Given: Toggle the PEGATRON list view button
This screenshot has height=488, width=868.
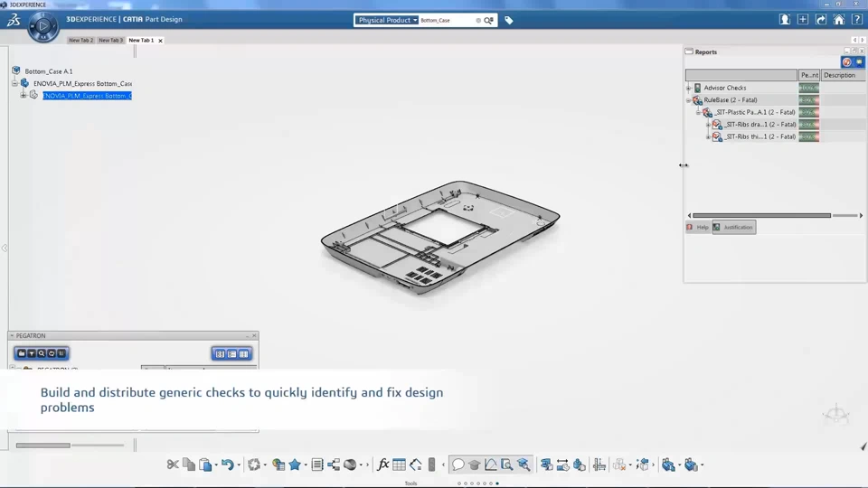Looking at the screenshot, I should 232,354.
